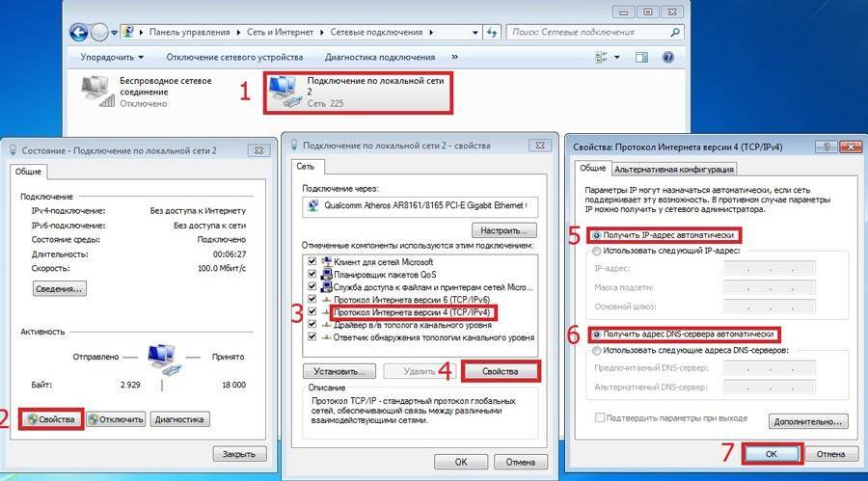The image size is (868, 481).
Task: Toggle Служба доступа к файлам и принтерам checkbox
Action: [x=312, y=286]
